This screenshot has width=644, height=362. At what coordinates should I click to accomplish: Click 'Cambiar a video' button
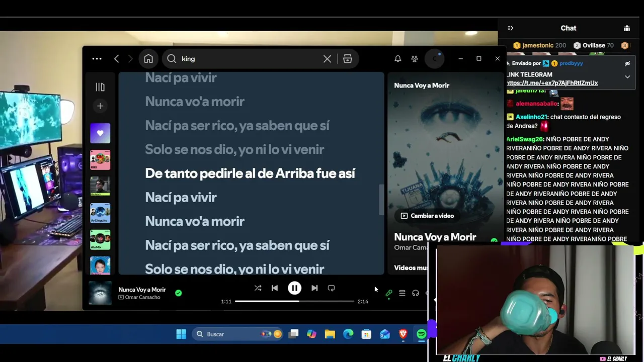coord(427,216)
